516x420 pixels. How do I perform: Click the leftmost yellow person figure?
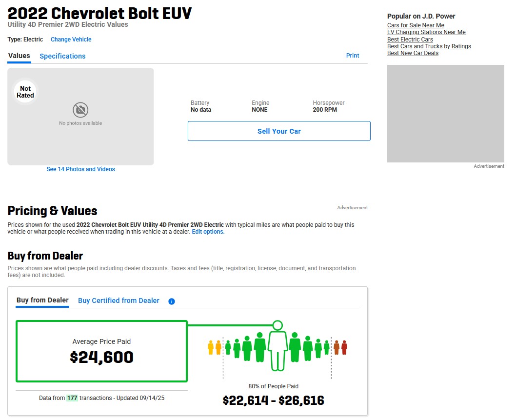click(x=211, y=347)
